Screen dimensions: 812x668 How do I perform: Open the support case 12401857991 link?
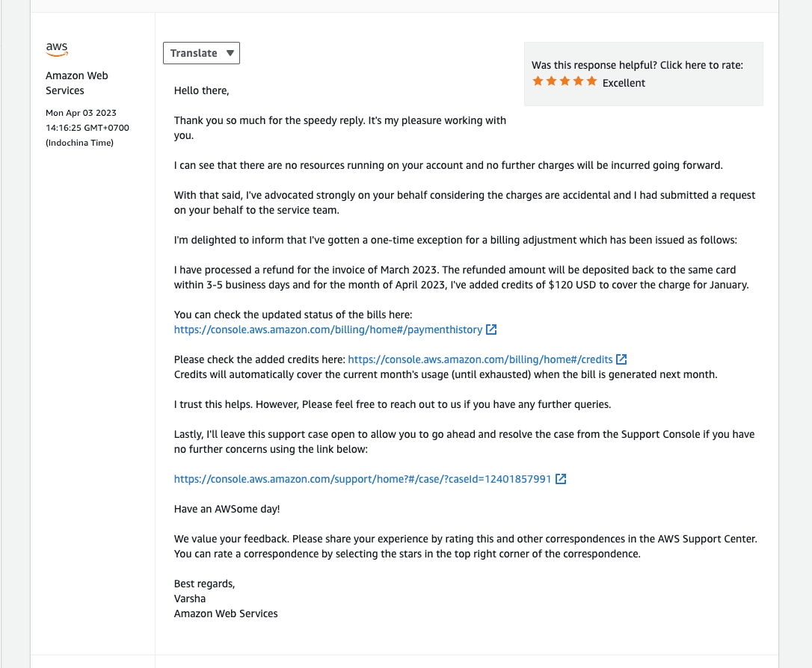(363, 479)
